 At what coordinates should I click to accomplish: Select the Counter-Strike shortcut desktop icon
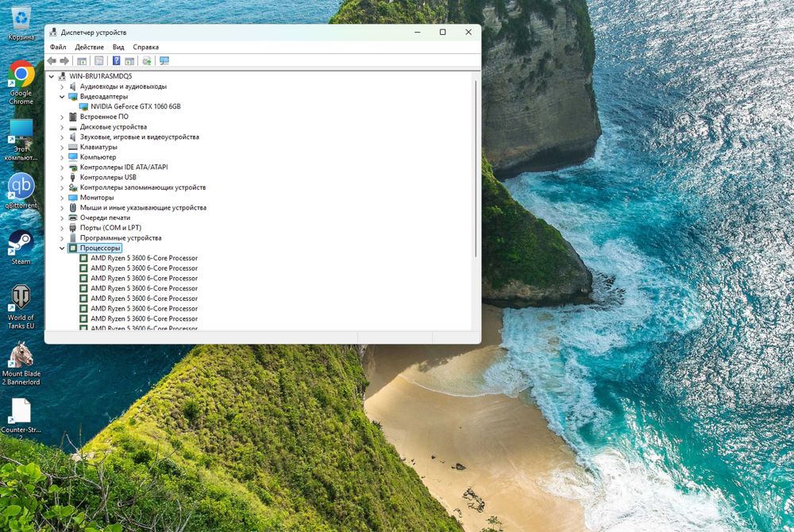(x=21, y=417)
